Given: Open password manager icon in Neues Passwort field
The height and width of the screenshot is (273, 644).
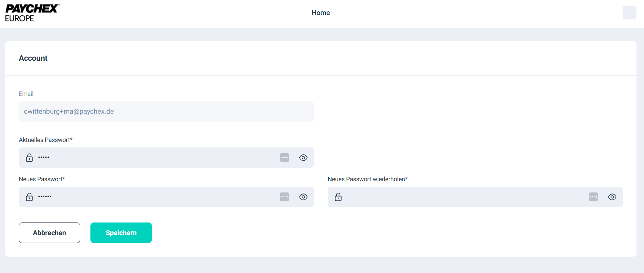Looking at the screenshot, I should [x=284, y=197].
